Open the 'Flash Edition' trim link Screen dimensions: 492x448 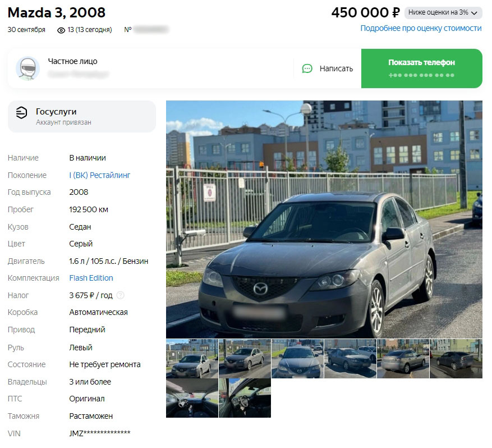pyautogui.click(x=91, y=278)
